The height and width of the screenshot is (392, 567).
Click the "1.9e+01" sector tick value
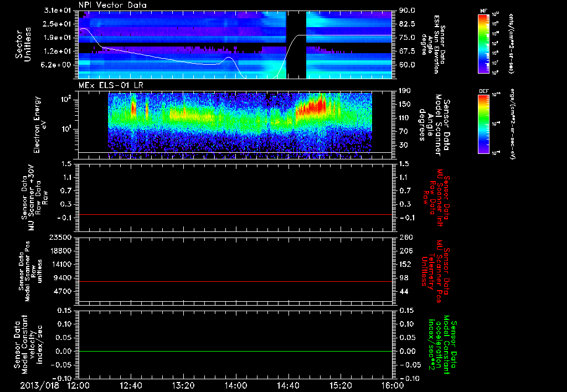pyautogui.click(x=58, y=38)
